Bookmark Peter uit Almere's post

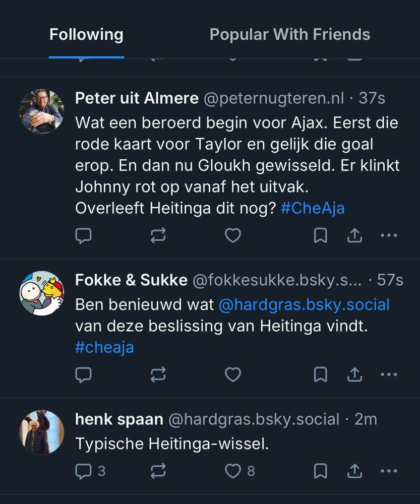tap(320, 235)
